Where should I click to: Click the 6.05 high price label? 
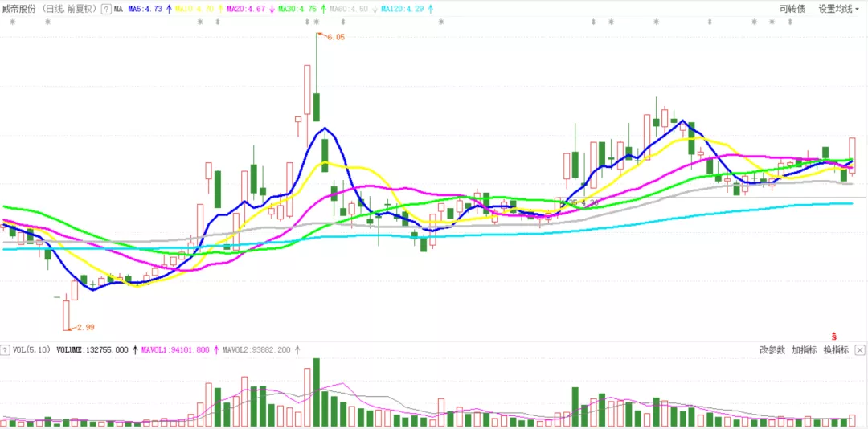pyautogui.click(x=335, y=37)
